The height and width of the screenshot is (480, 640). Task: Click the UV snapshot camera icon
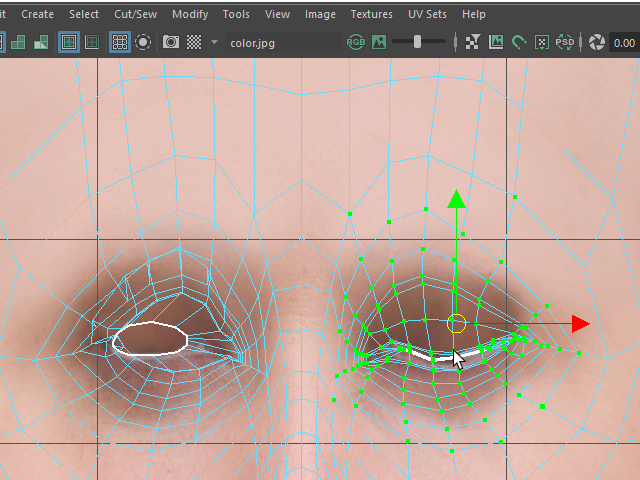tap(171, 42)
